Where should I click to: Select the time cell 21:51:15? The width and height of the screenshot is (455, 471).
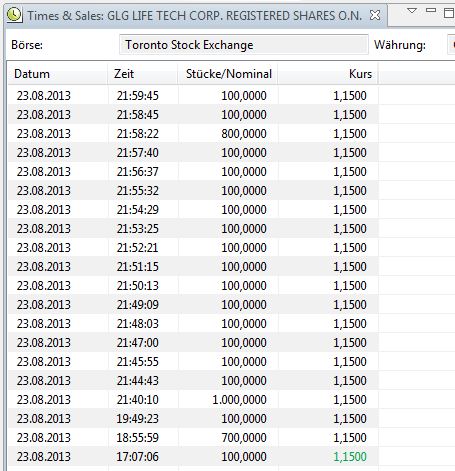[x=137, y=267]
